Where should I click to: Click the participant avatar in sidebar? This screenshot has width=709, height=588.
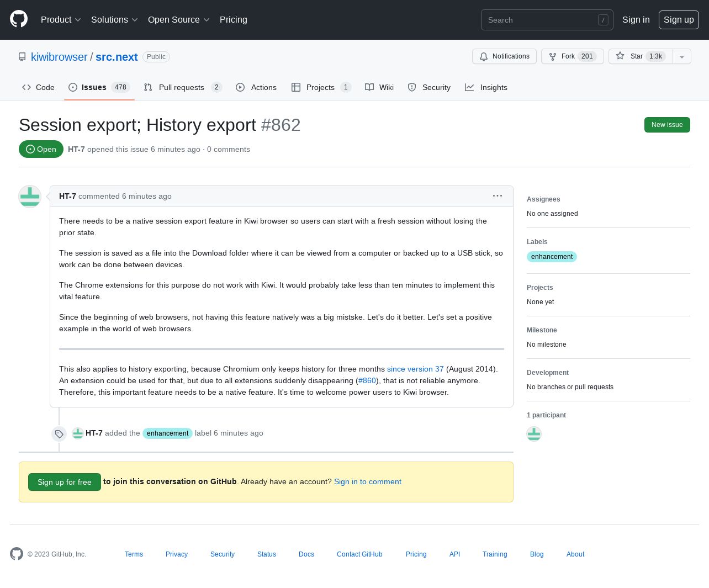tap(534, 434)
